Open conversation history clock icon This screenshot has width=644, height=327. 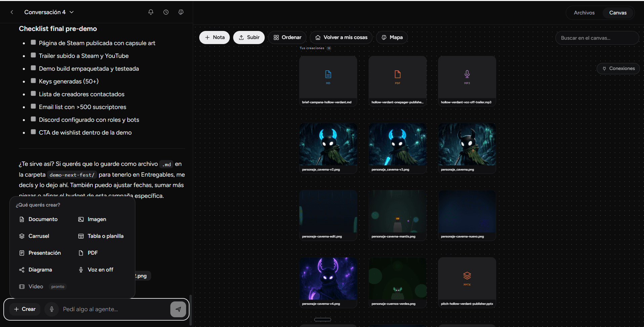coord(166,12)
